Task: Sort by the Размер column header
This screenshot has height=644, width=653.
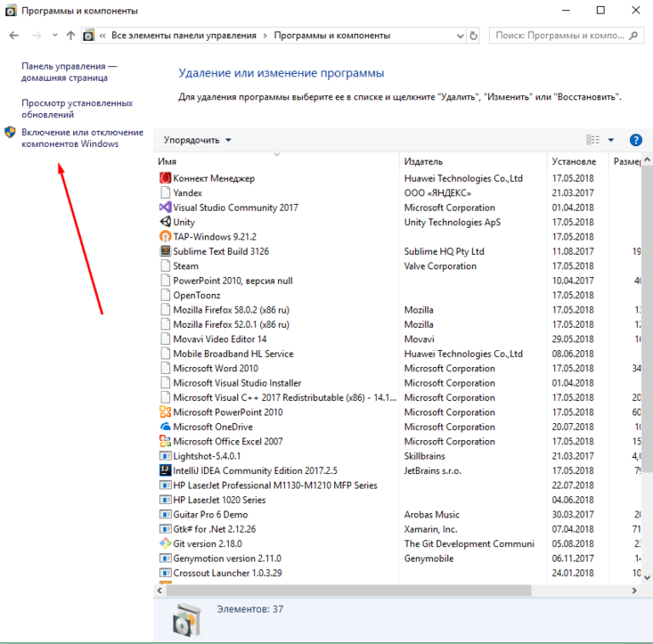Action: [626, 161]
